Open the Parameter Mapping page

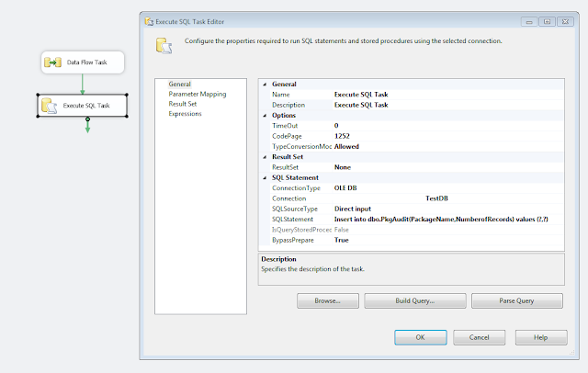198,94
